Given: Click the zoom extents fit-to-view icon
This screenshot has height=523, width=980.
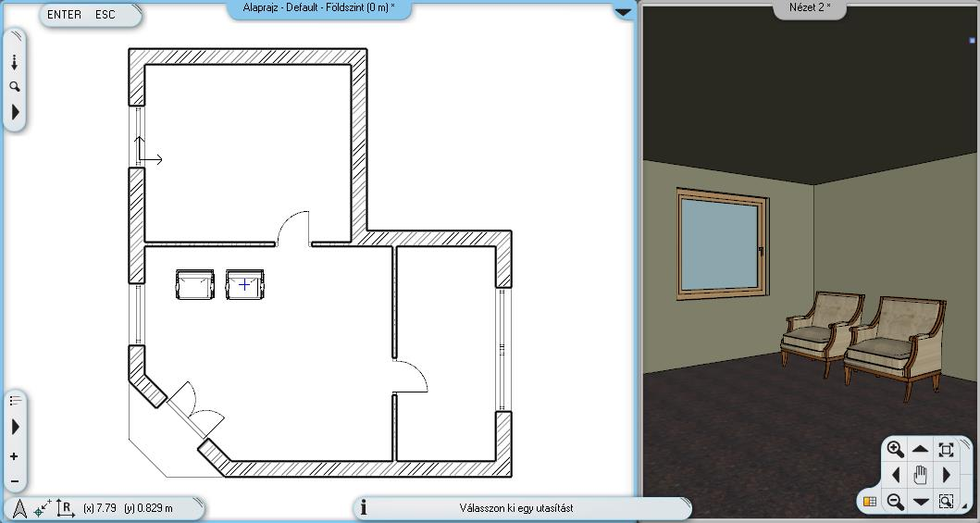Looking at the screenshot, I should point(946,449).
